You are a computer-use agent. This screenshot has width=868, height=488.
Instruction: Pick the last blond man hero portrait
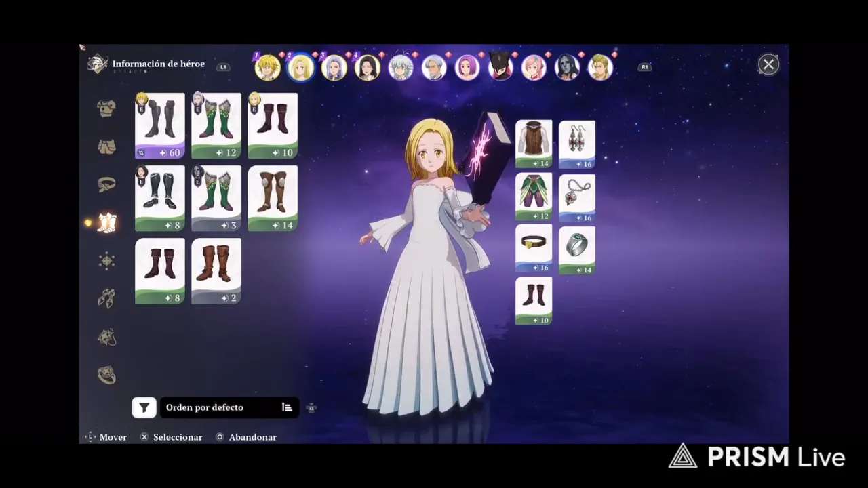[x=600, y=67]
